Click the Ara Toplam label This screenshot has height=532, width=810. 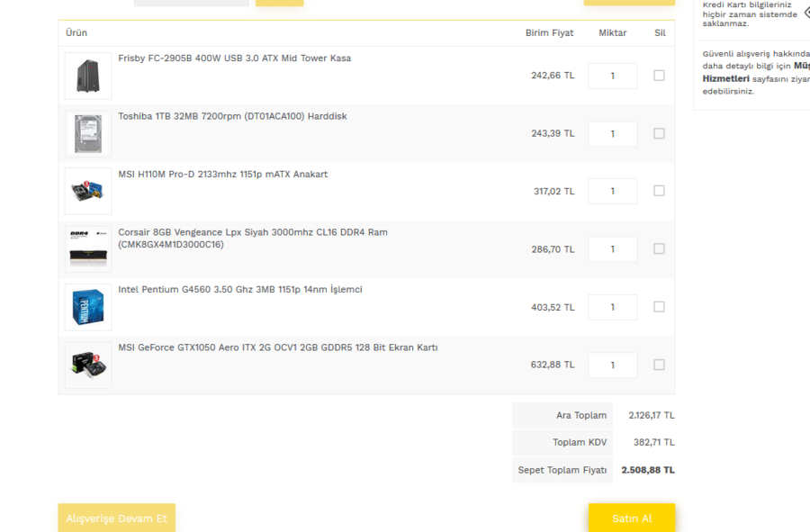coord(581,415)
